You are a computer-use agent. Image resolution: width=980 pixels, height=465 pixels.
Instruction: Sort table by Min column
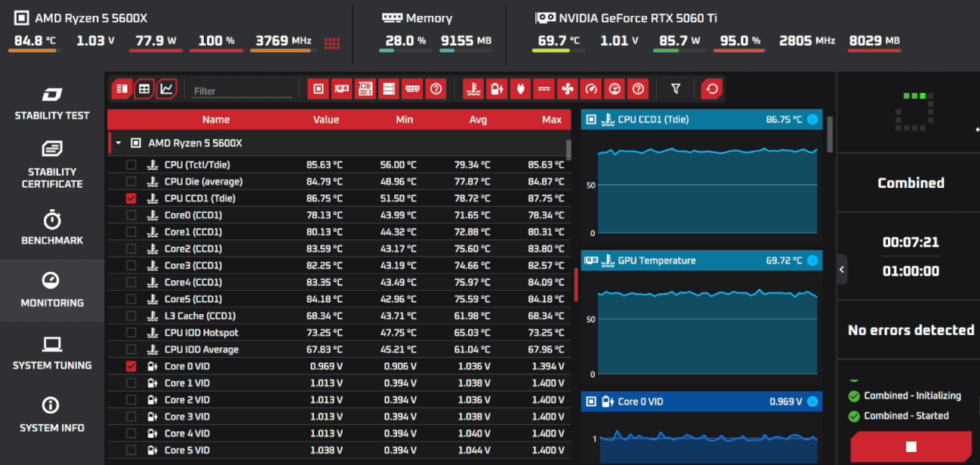click(405, 119)
